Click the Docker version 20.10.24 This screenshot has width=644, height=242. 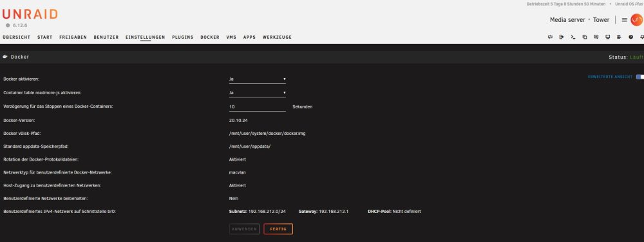(x=239, y=121)
